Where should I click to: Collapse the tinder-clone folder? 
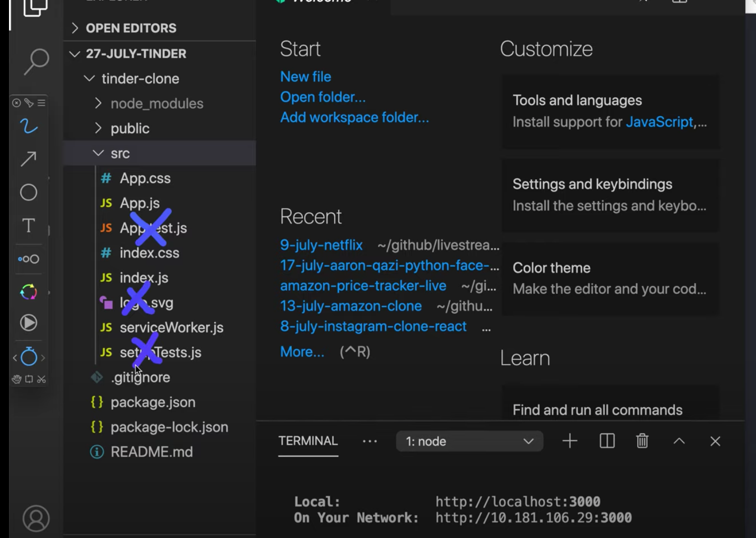tap(160, 78)
